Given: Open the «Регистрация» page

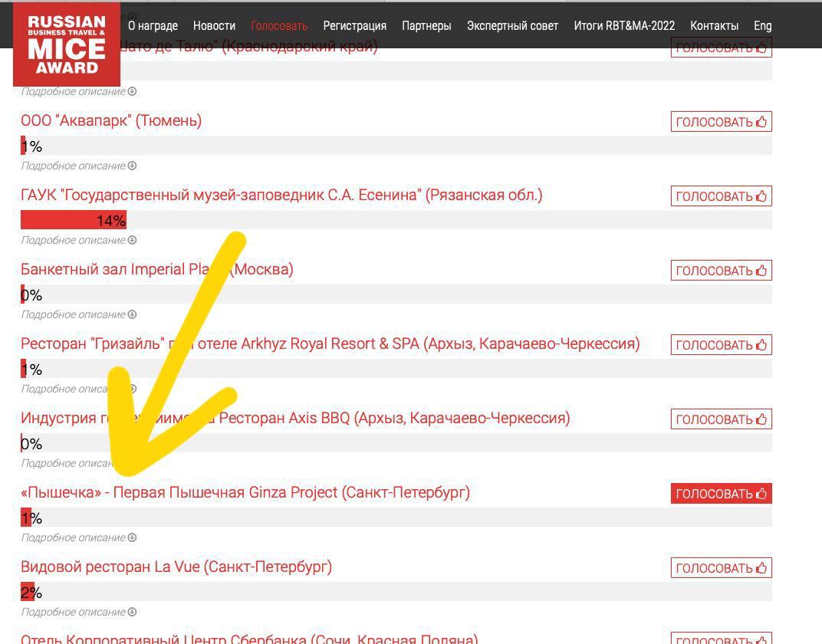Looking at the screenshot, I should click(x=354, y=25).
